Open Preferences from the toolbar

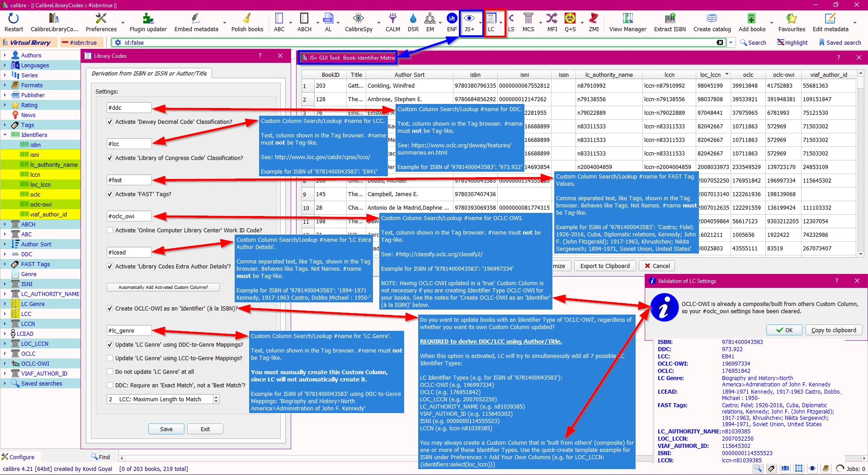coord(101,19)
